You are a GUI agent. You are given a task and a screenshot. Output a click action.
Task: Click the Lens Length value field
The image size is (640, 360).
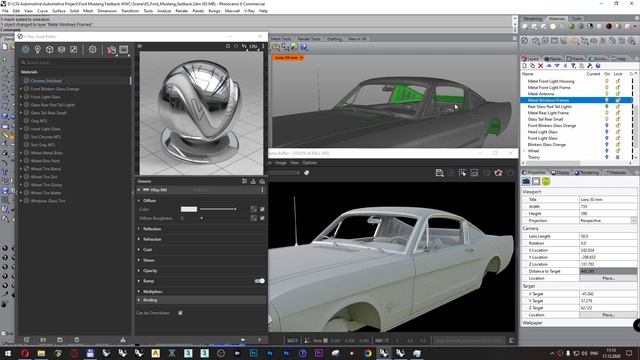(608, 236)
